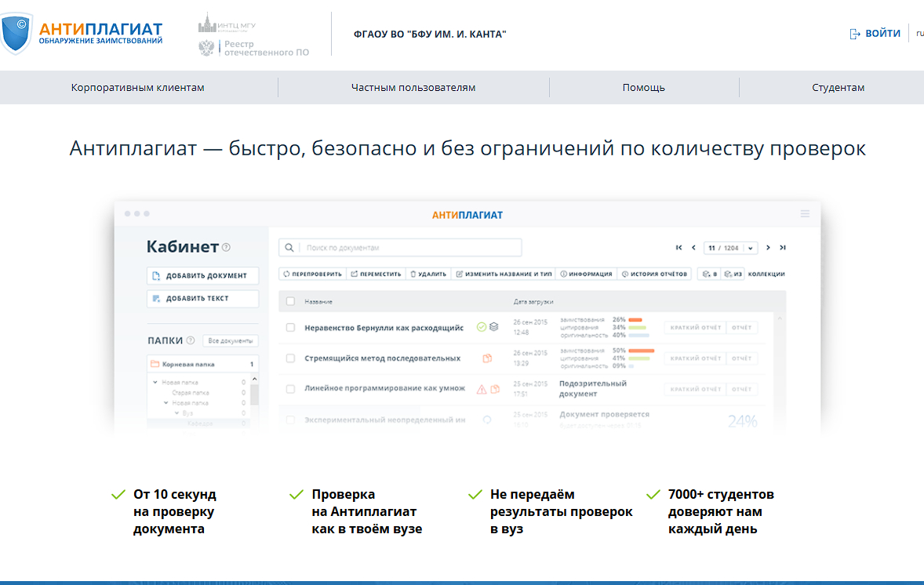Collapse the Новая папка folder tree

155,383
